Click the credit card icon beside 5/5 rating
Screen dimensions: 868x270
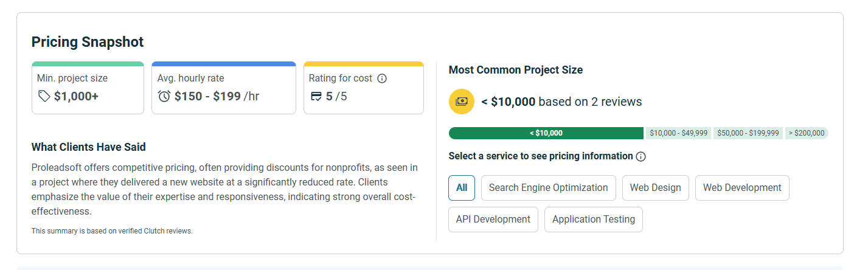coord(316,96)
